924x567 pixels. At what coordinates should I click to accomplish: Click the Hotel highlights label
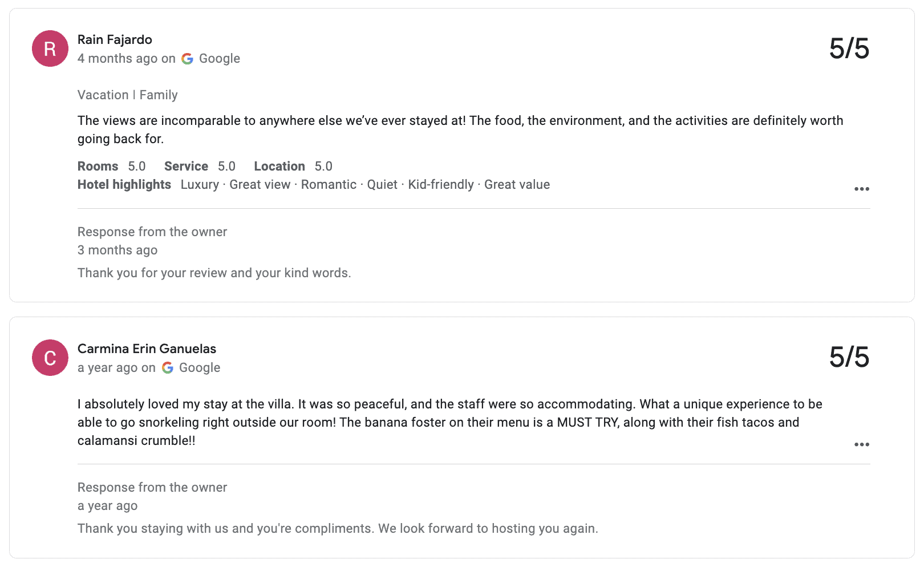(x=124, y=184)
